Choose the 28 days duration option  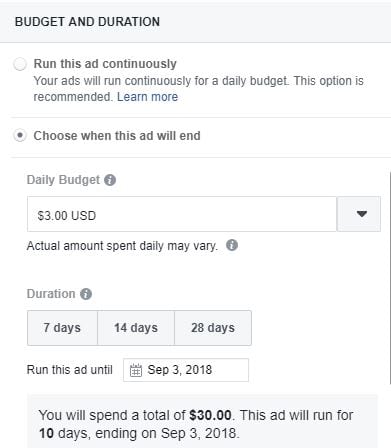[x=213, y=328]
